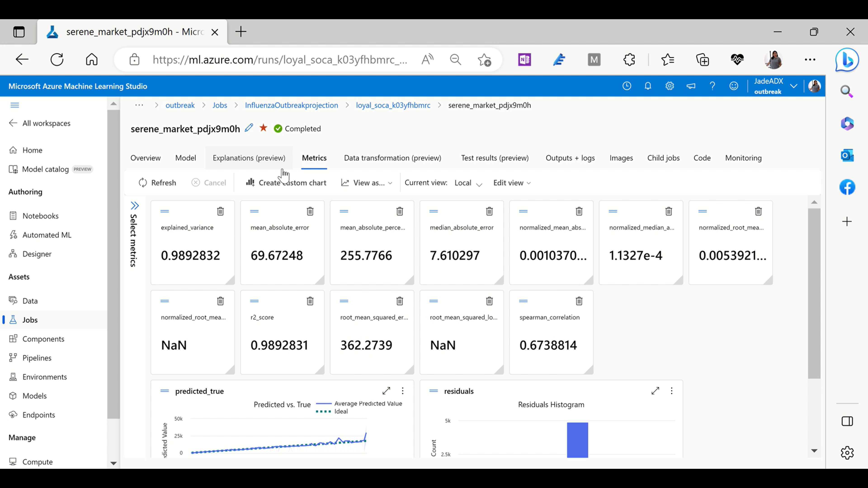Expand the Select metrics side panel
Screen dimensions: 868x488
click(135, 206)
